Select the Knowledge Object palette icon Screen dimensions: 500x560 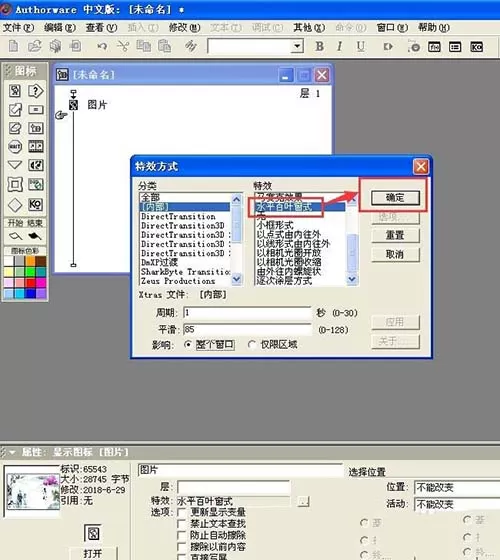coord(36,204)
